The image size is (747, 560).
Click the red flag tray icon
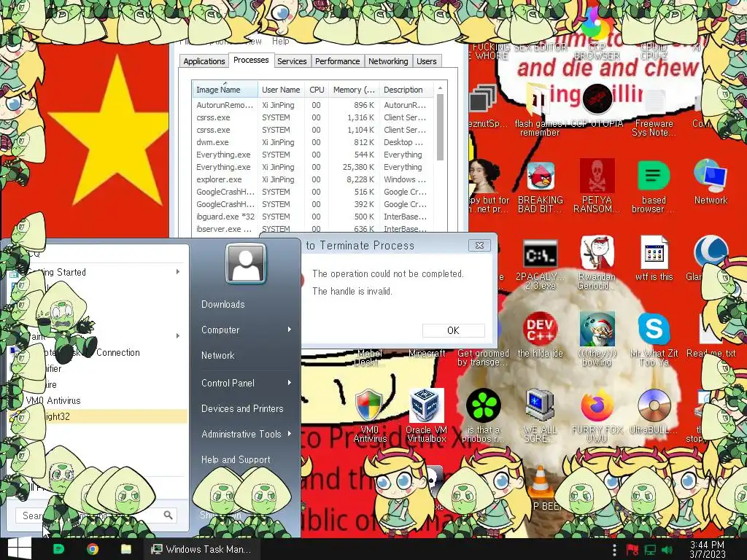pos(632,551)
